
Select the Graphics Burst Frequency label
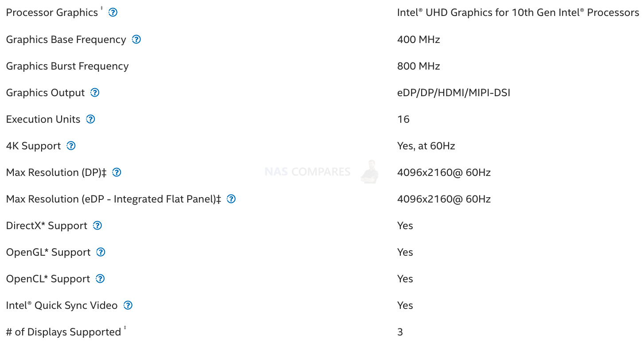(x=67, y=66)
